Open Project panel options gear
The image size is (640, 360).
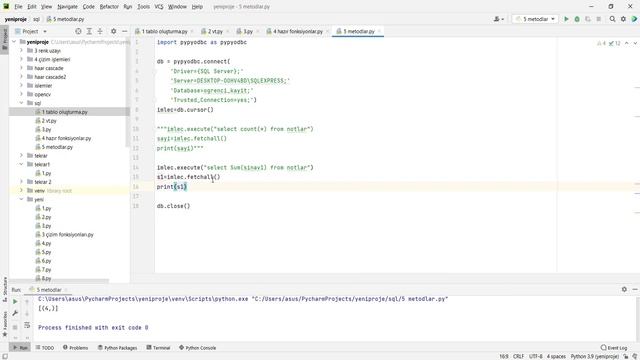click(x=113, y=31)
